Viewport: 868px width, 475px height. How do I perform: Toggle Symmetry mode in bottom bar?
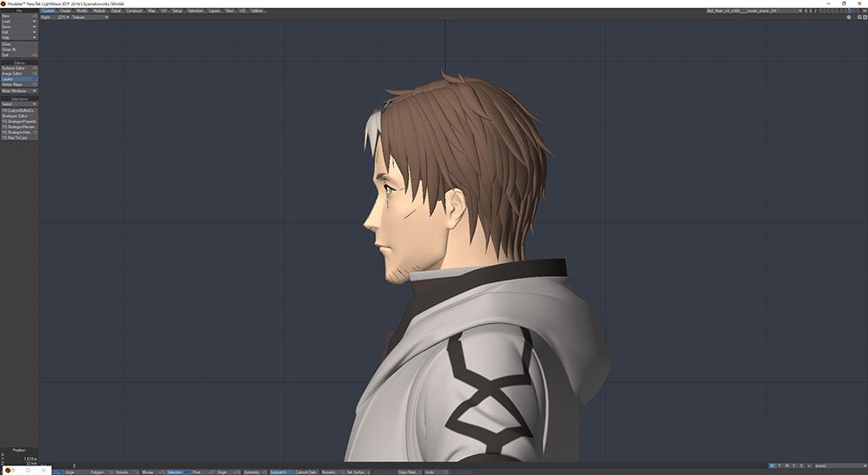point(253,472)
